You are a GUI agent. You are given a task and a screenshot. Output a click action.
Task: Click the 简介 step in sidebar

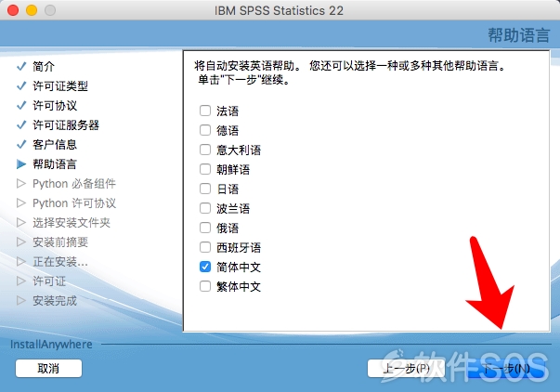[44, 66]
